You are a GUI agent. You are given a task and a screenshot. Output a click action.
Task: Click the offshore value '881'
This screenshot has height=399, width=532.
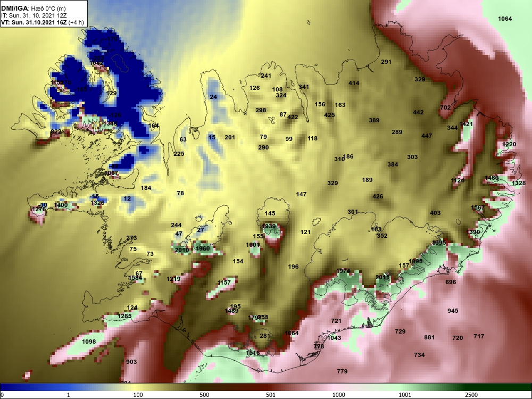tap(429, 337)
